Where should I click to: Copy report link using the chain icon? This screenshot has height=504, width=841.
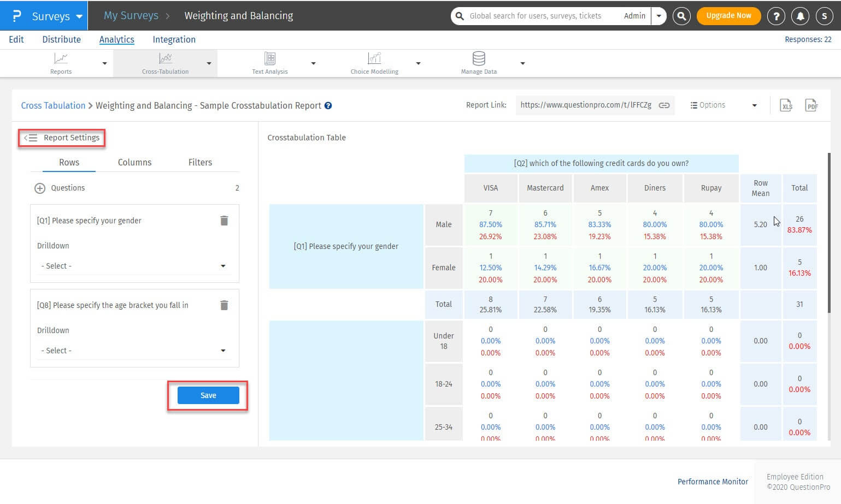tap(664, 105)
